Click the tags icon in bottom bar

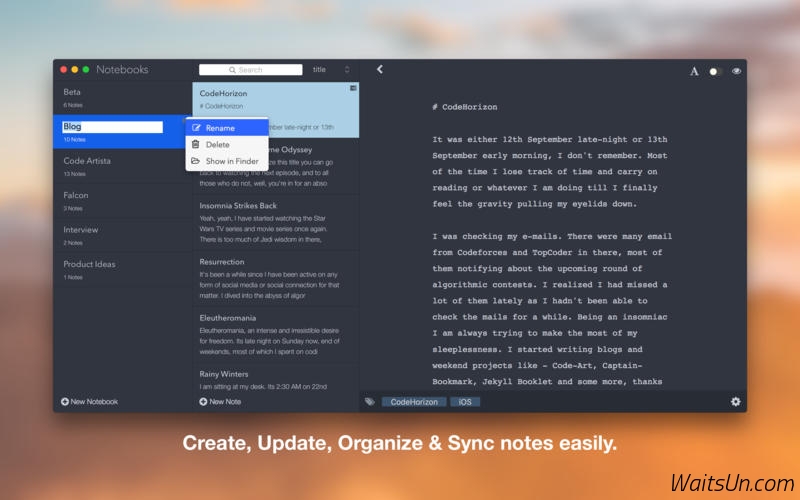click(370, 402)
